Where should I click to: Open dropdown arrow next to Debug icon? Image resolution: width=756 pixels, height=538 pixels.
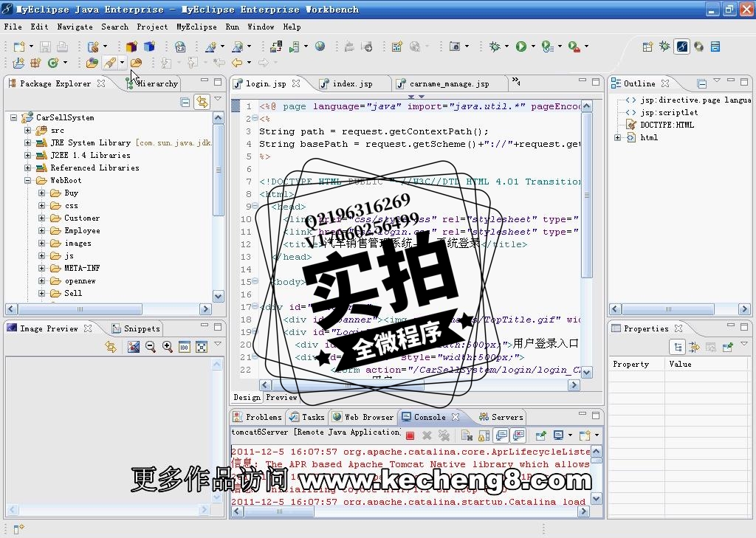pos(506,46)
